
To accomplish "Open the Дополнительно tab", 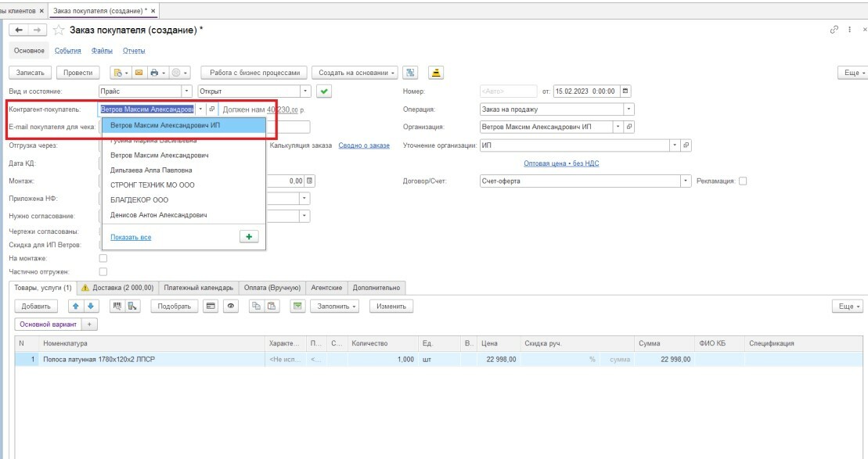I will pyautogui.click(x=376, y=288).
